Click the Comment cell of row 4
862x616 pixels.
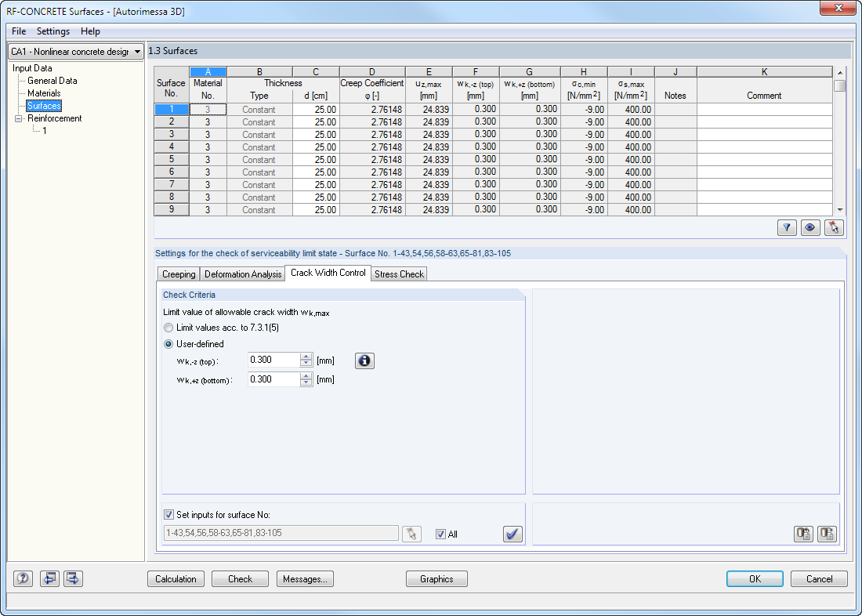coord(764,147)
